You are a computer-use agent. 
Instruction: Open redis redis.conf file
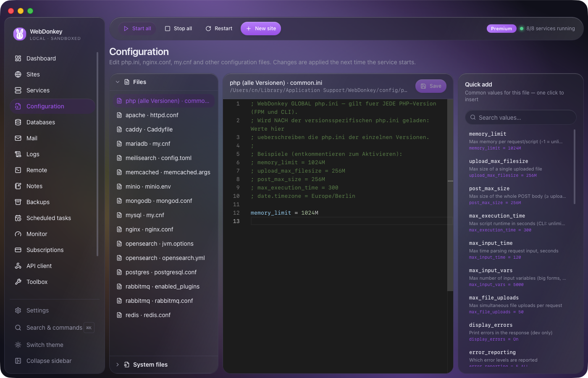[164, 315]
